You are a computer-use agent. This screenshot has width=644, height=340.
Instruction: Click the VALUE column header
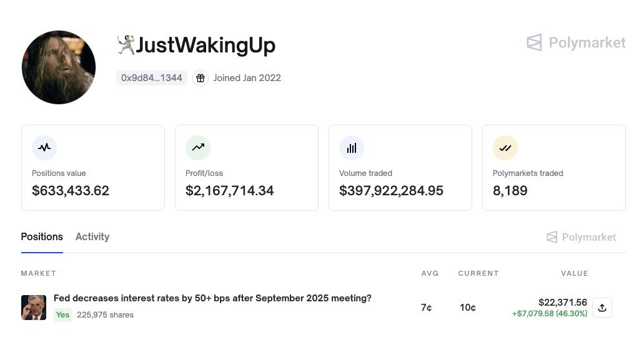click(x=575, y=273)
